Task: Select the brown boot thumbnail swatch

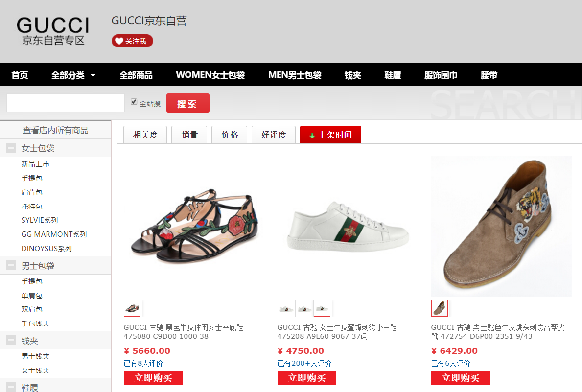Action: [440, 308]
